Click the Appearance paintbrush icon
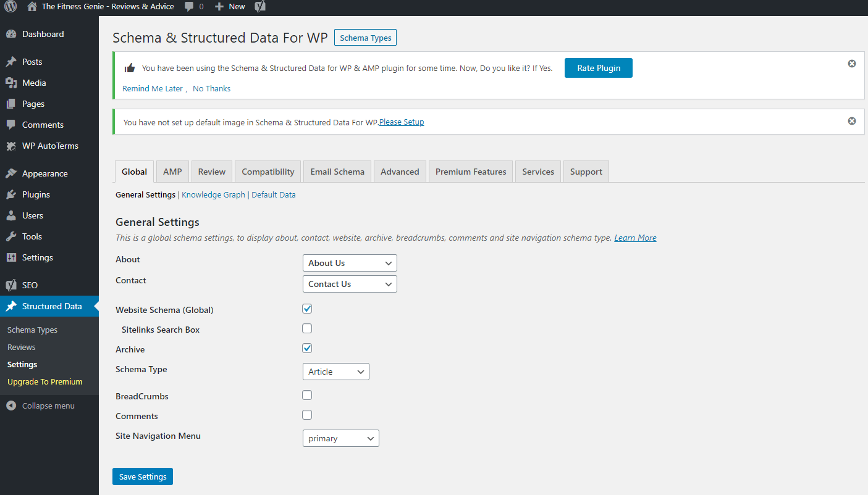The width and height of the screenshot is (868, 495). coord(11,173)
